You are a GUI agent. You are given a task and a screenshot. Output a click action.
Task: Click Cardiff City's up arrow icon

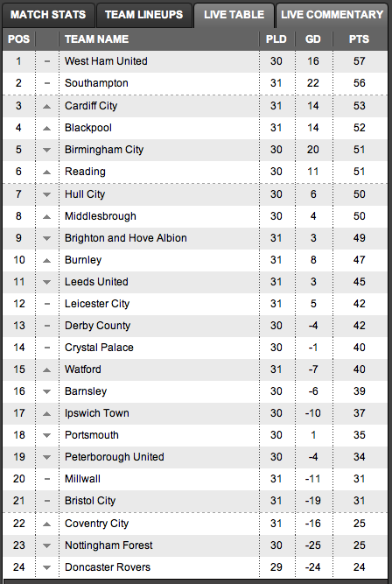click(x=46, y=107)
